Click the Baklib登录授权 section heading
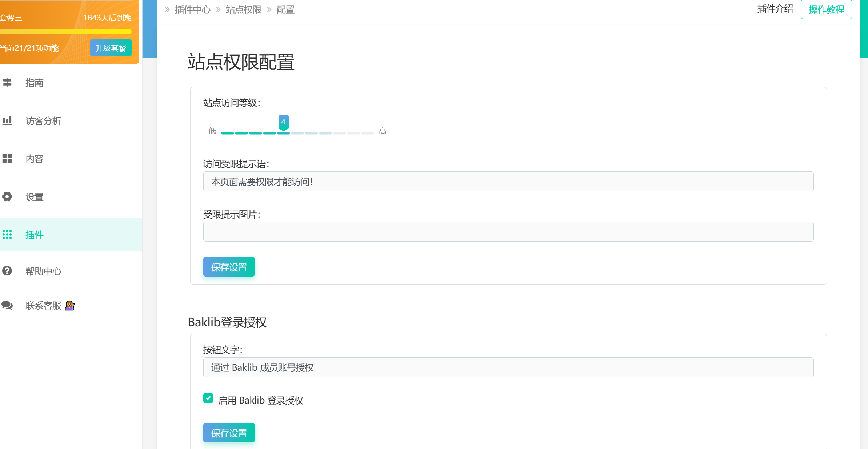Image resolution: width=868 pixels, height=449 pixels. tap(227, 322)
